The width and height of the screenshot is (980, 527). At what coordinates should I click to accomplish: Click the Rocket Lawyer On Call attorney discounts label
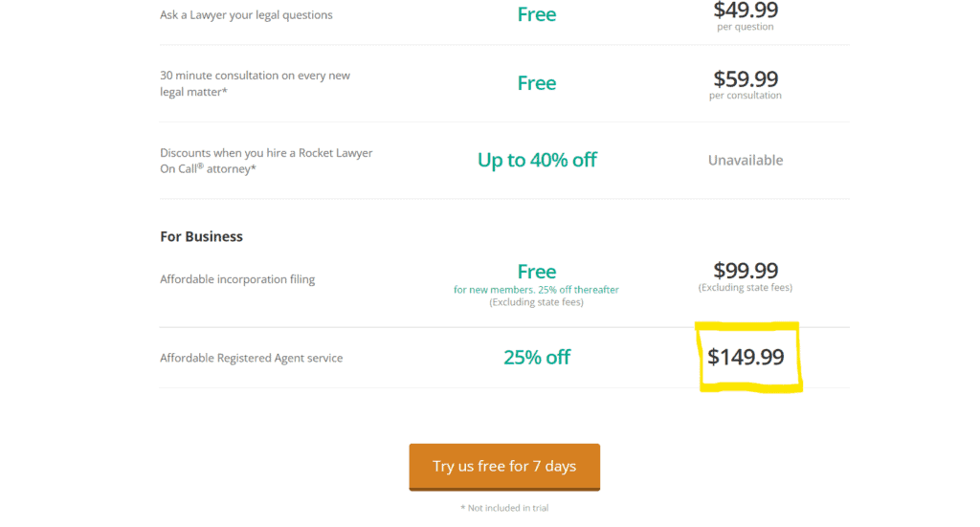coord(266,161)
